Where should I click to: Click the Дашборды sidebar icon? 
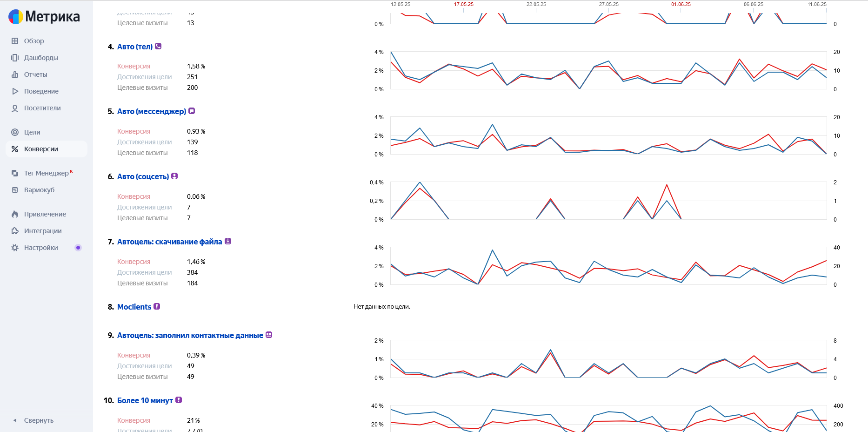[x=15, y=58]
